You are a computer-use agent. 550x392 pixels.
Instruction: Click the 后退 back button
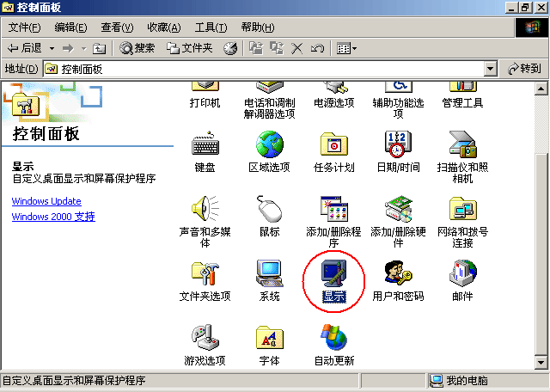[25, 48]
